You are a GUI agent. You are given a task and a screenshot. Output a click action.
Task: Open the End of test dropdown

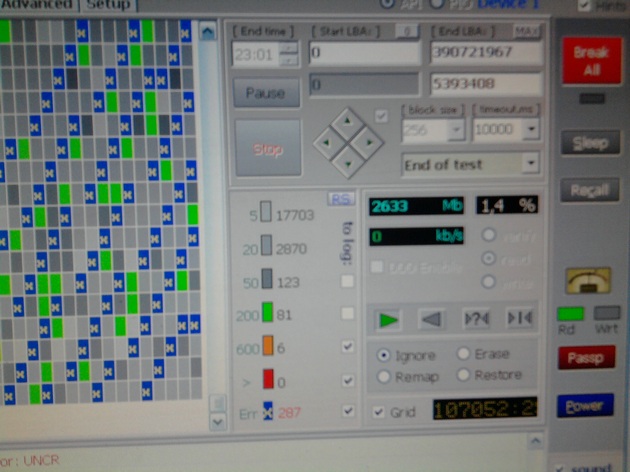tap(529, 164)
